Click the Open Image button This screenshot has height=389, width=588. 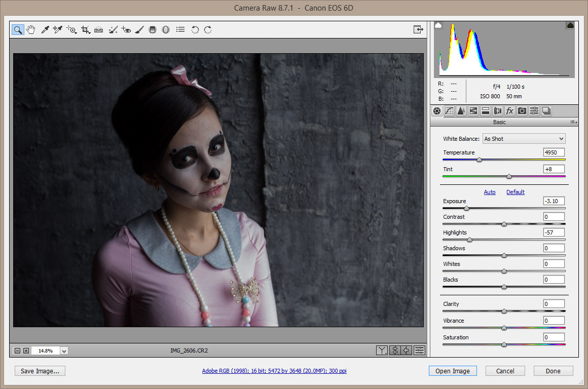[x=453, y=371]
